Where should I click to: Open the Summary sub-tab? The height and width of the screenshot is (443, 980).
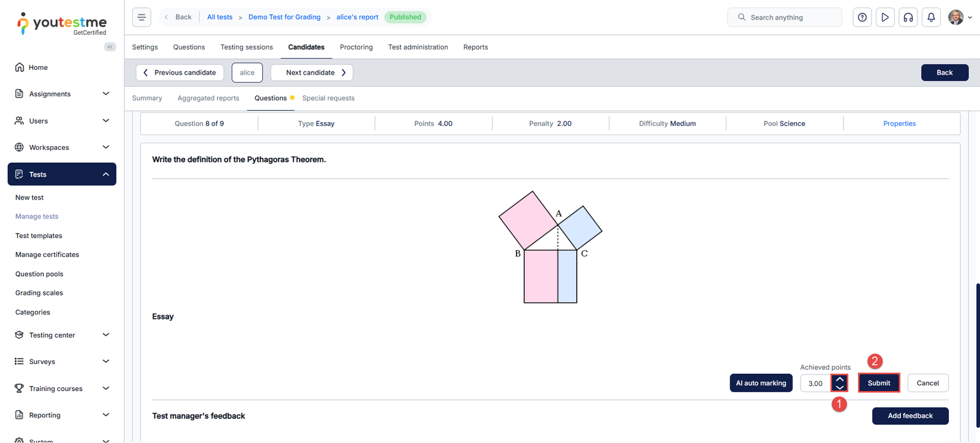coord(147,98)
